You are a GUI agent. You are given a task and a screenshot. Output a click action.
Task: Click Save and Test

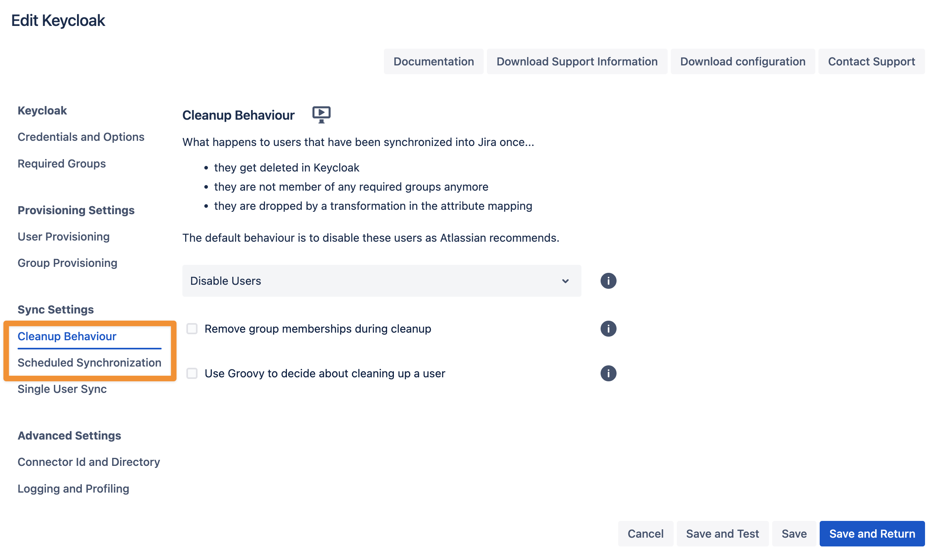coord(722,534)
